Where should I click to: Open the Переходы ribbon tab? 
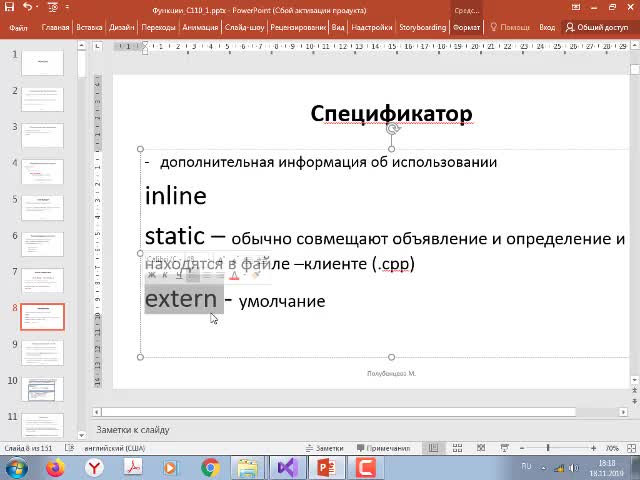click(158, 27)
